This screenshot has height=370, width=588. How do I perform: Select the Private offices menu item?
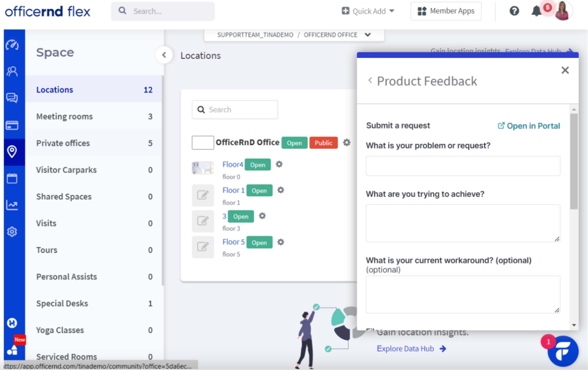click(94, 143)
